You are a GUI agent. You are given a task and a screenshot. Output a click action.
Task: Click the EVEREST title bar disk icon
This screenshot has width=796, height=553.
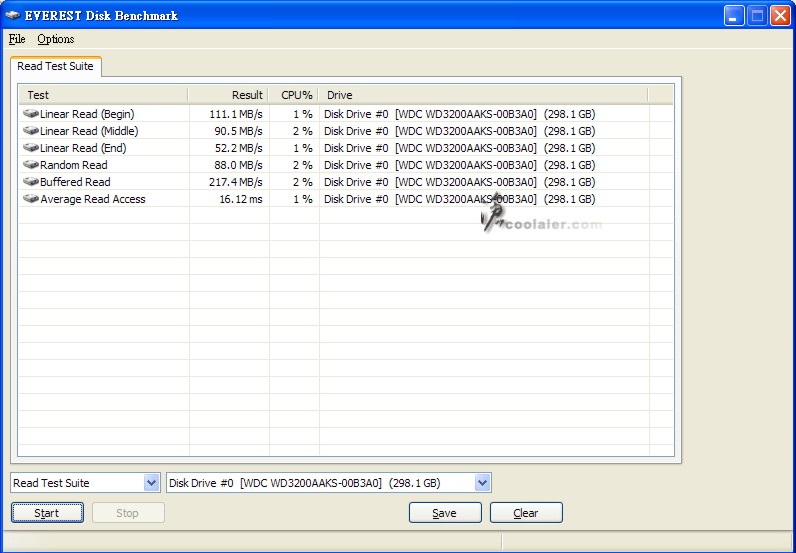12,15
